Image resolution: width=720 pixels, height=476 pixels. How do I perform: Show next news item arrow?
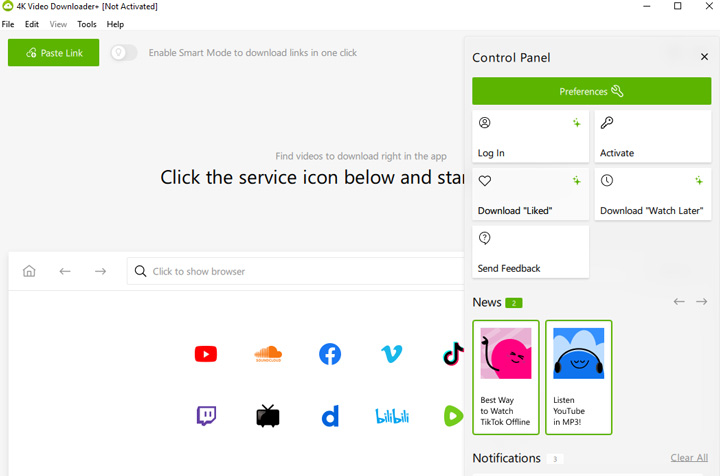point(701,302)
